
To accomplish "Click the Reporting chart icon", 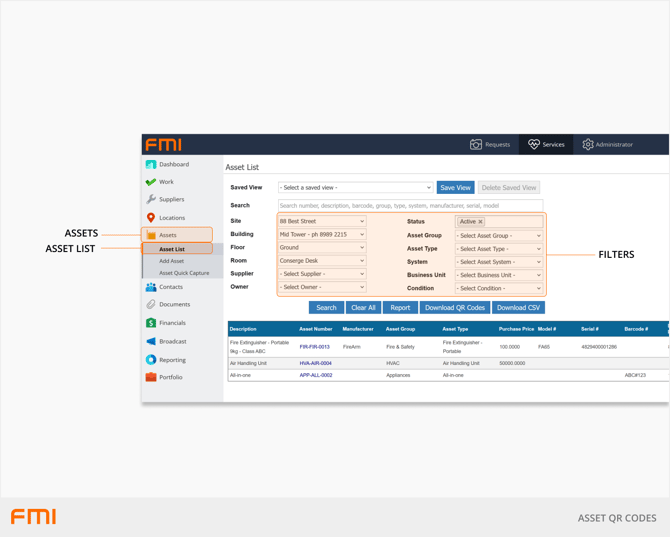I will click(x=151, y=360).
